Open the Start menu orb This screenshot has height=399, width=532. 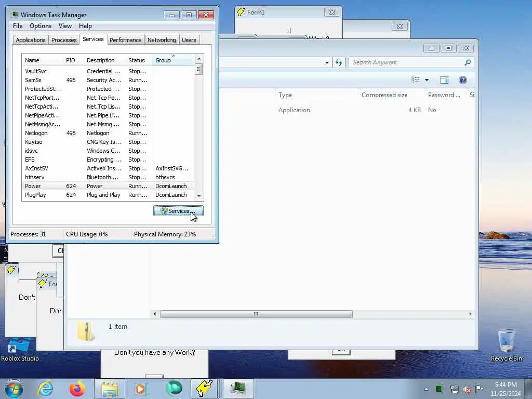click(14, 389)
